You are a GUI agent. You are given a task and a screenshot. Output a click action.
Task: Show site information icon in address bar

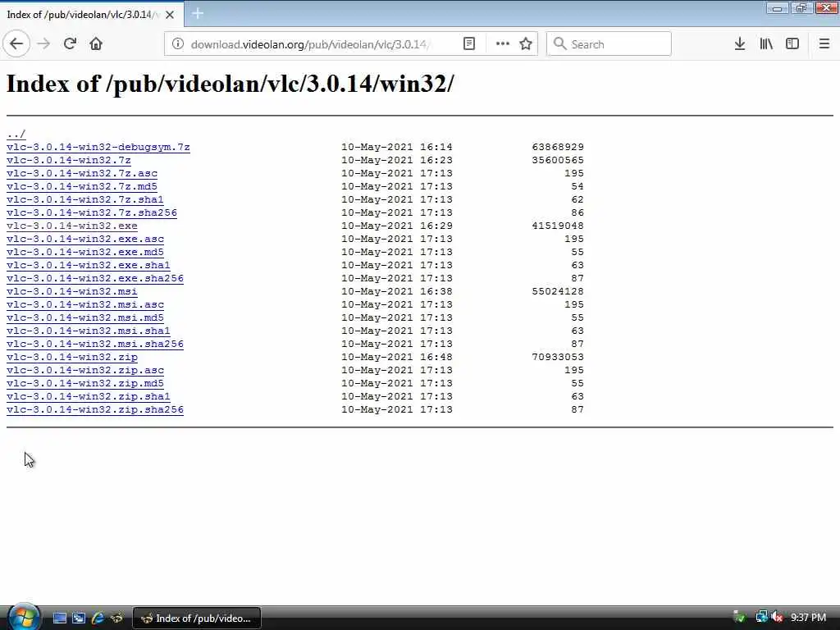tap(178, 44)
